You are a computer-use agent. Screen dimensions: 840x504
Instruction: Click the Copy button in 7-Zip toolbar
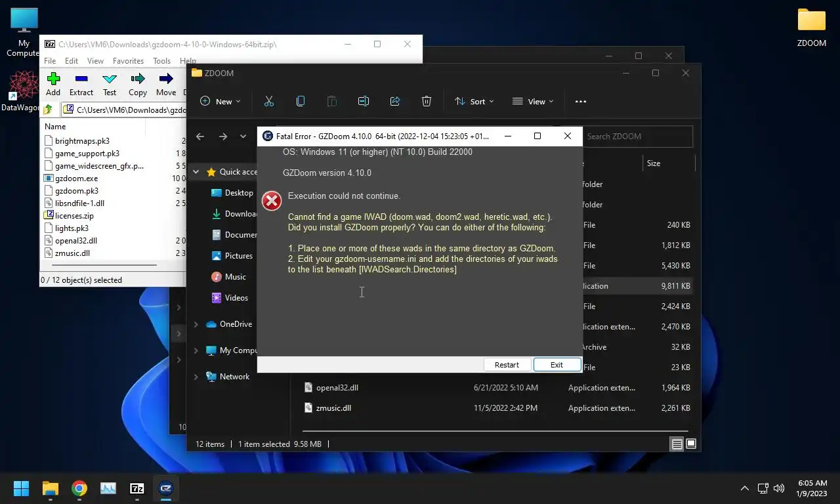138,85
